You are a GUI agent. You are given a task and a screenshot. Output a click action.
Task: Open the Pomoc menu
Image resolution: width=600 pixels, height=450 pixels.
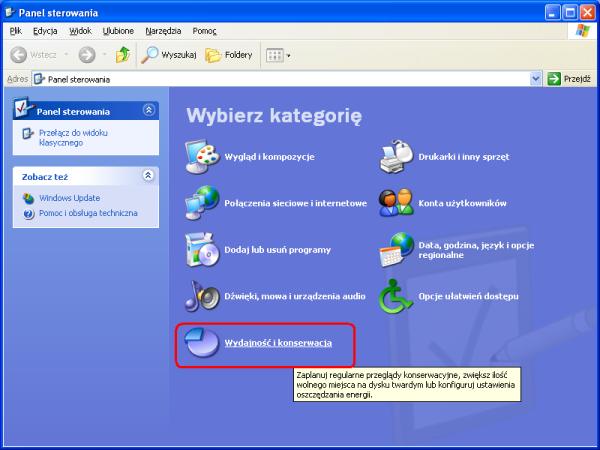tap(204, 31)
